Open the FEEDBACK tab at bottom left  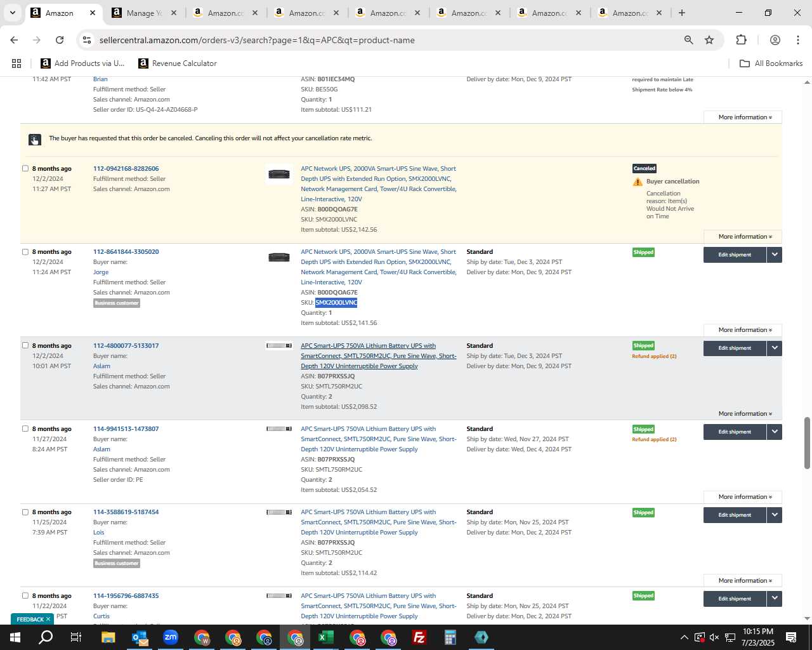[x=32, y=619]
